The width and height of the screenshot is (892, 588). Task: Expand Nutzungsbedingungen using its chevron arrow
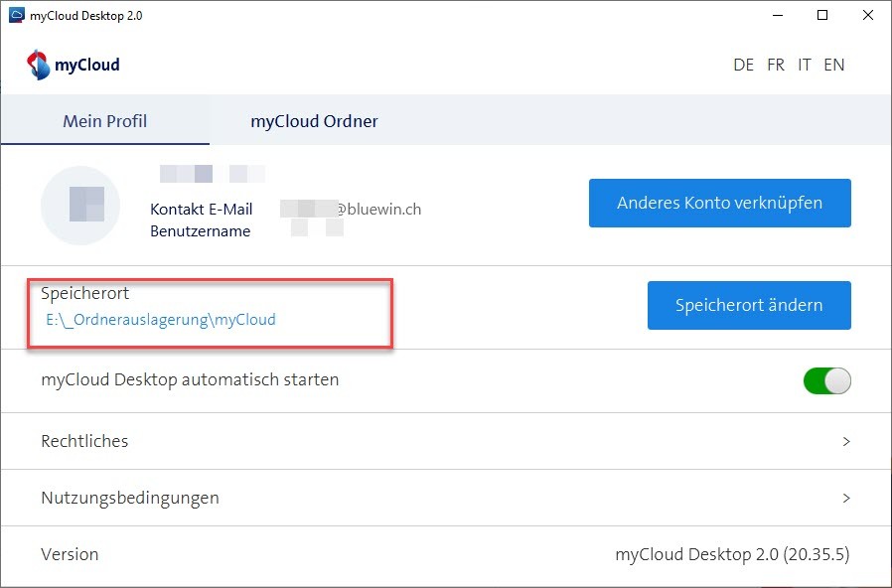pyautogui.click(x=846, y=498)
